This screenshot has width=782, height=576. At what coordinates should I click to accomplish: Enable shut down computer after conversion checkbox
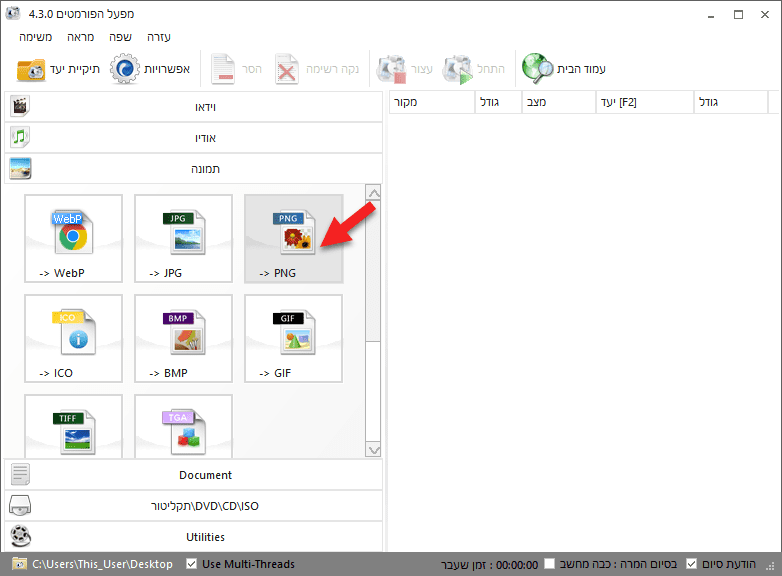coord(549,564)
